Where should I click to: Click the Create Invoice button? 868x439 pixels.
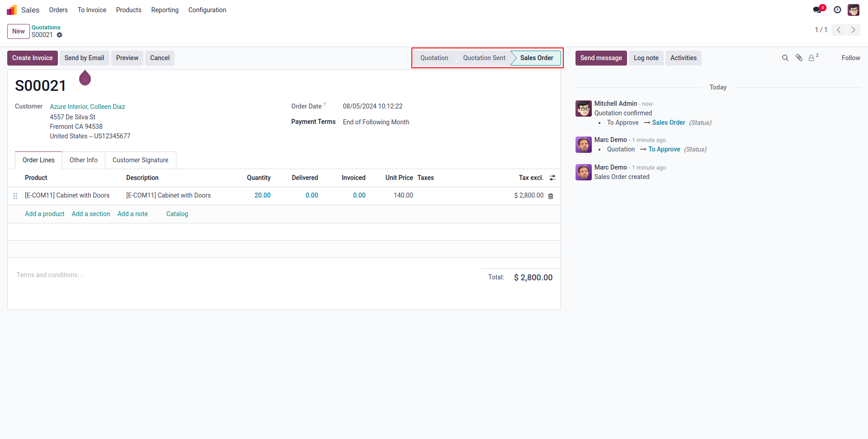(x=33, y=58)
